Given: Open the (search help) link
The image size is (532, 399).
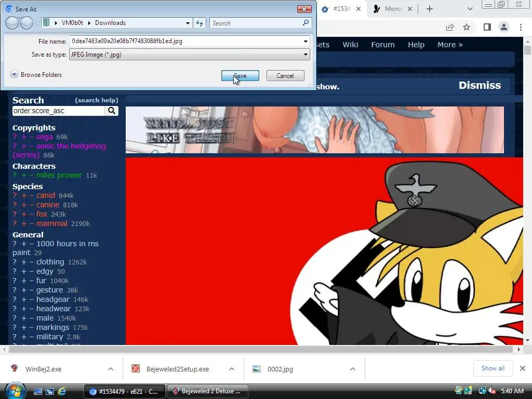Looking at the screenshot, I should pyautogui.click(x=96, y=100).
